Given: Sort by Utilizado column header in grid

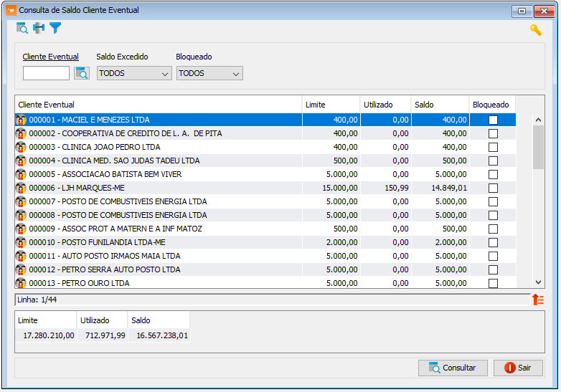Looking at the screenshot, I should (386, 105).
